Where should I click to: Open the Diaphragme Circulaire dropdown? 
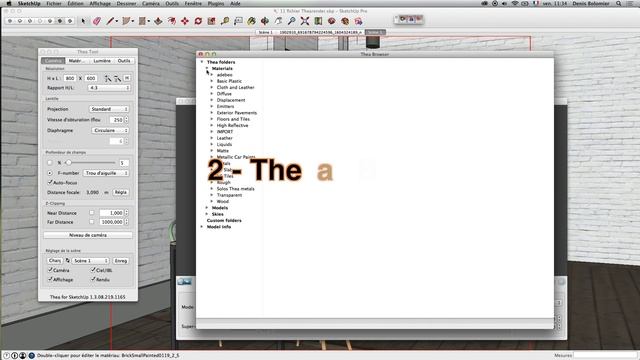pyautogui.click(x=110, y=130)
